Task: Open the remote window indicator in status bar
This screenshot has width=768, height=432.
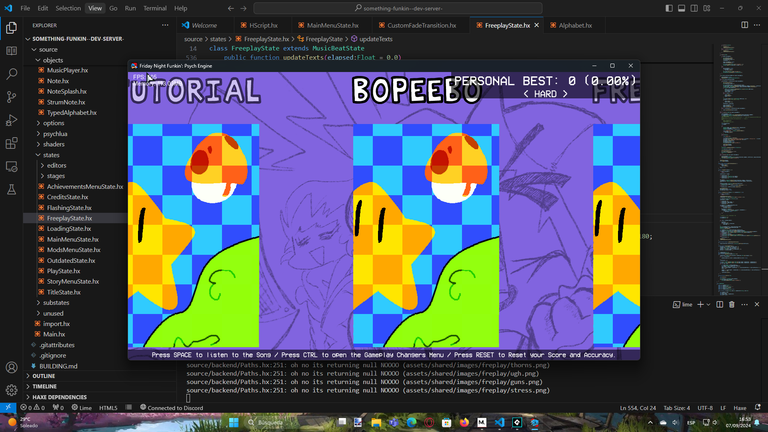Action: point(8,408)
